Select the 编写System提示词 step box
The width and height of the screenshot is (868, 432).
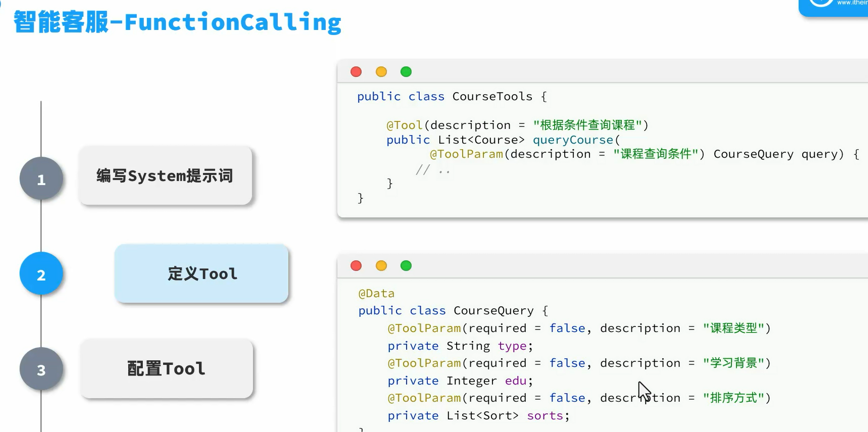pyautogui.click(x=165, y=176)
